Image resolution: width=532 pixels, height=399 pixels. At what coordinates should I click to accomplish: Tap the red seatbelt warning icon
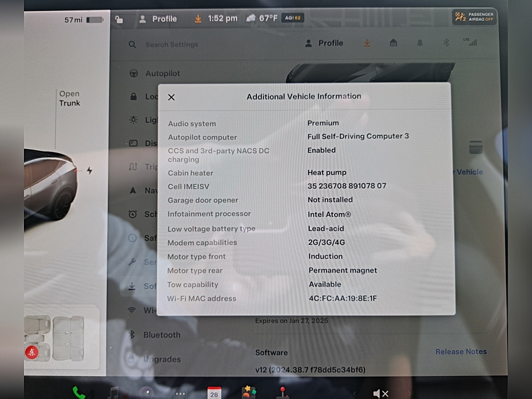[x=32, y=352]
